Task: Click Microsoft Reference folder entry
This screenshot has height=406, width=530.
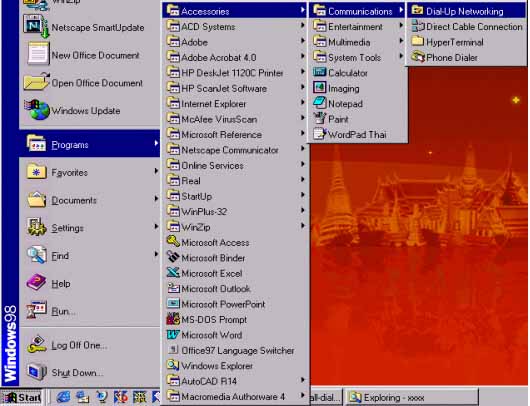Action: point(235,135)
